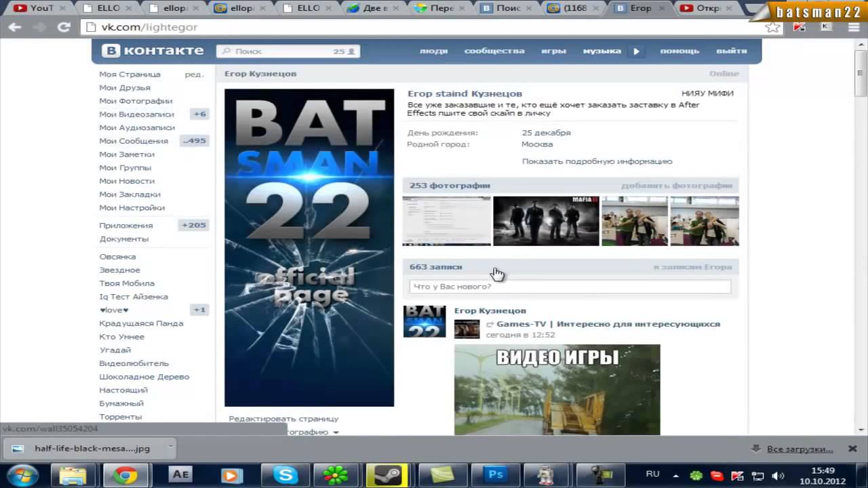This screenshot has width=868, height=488.
Task: Open 'сообщества' in VK header
Action: 494,51
